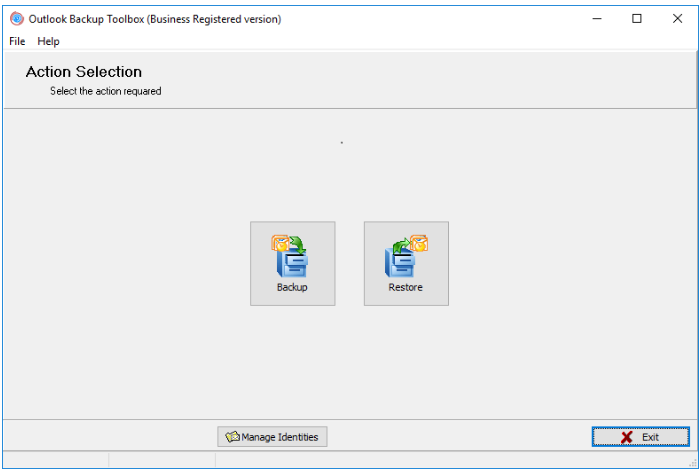Maximize the Outlook Backup Toolbox window
Screen dimensions: 700x472
tap(637, 19)
